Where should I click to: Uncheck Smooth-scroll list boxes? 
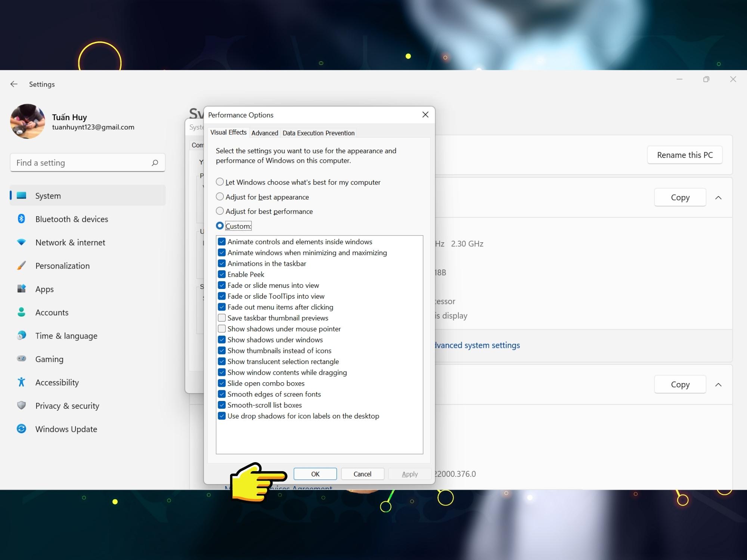(222, 405)
